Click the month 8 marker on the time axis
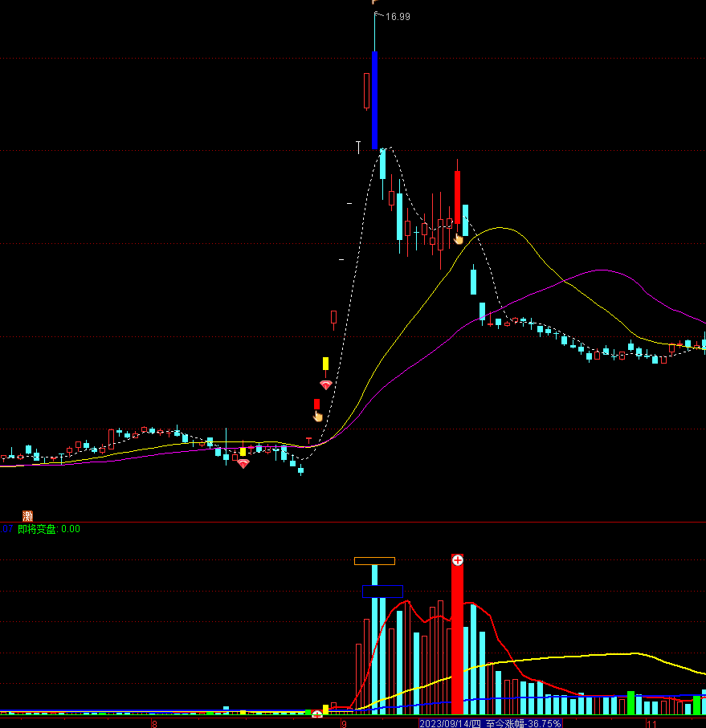 tap(154, 723)
